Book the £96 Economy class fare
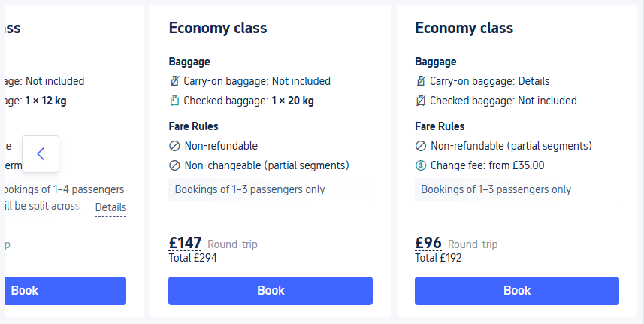644x324 pixels. pos(517,291)
